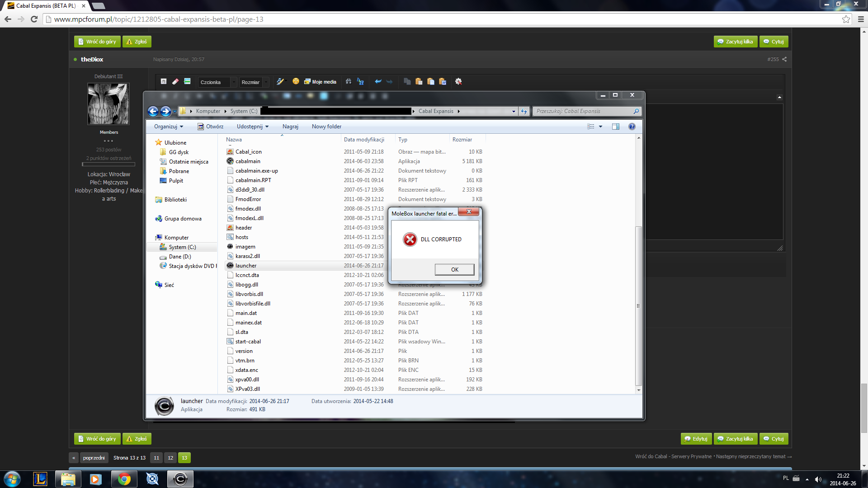This screenshot has height=488, width=868.
Task: Click the Explorer search field for Cabal Expansis
Action: coord(587,111)
